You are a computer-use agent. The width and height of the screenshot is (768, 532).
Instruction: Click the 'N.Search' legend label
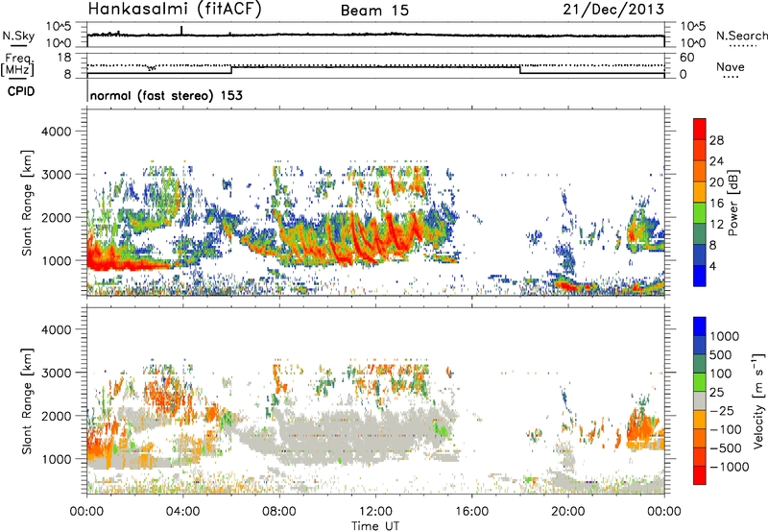(x=741, y=36)
